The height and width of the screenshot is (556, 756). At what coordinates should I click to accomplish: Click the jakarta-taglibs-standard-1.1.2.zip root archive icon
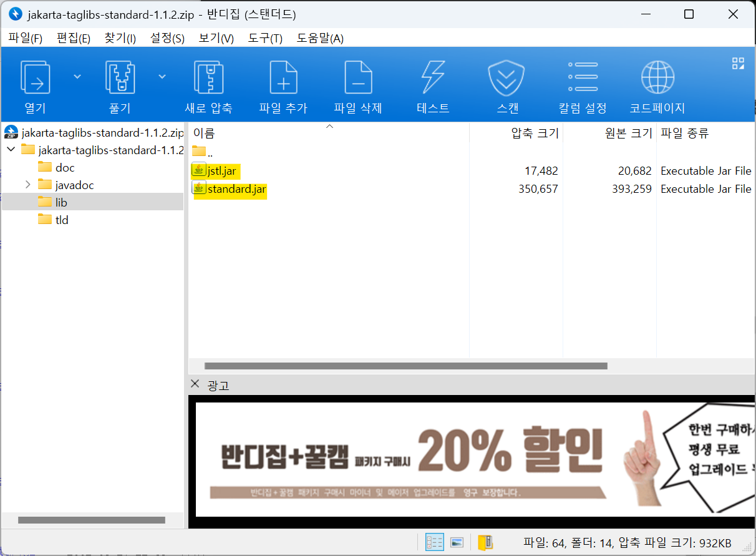[x=11, y=132]
